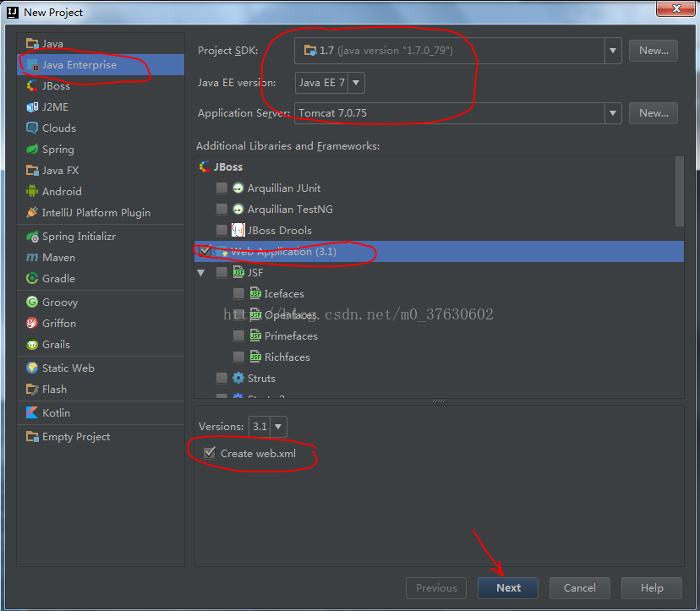Check the JBoss Drools checkbox
Viewport: 700px width, 611px height.
pos(221,231)
